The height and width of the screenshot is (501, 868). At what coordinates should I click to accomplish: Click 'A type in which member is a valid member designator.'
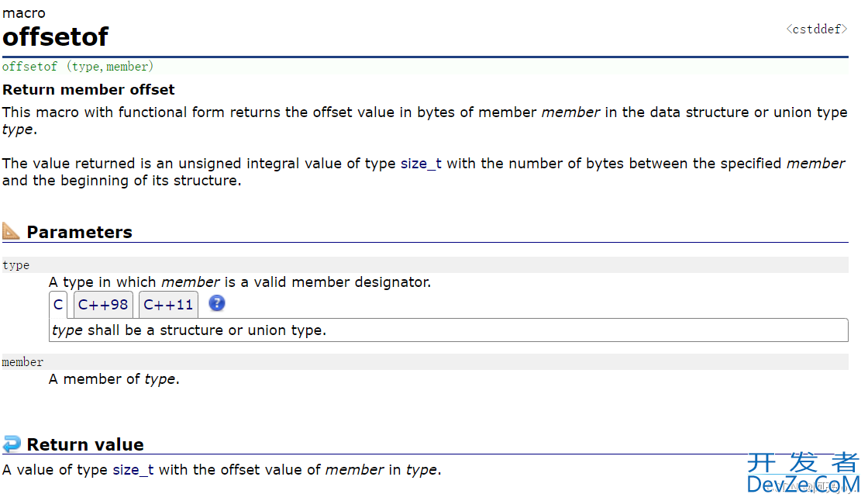(x=239, y=282)
